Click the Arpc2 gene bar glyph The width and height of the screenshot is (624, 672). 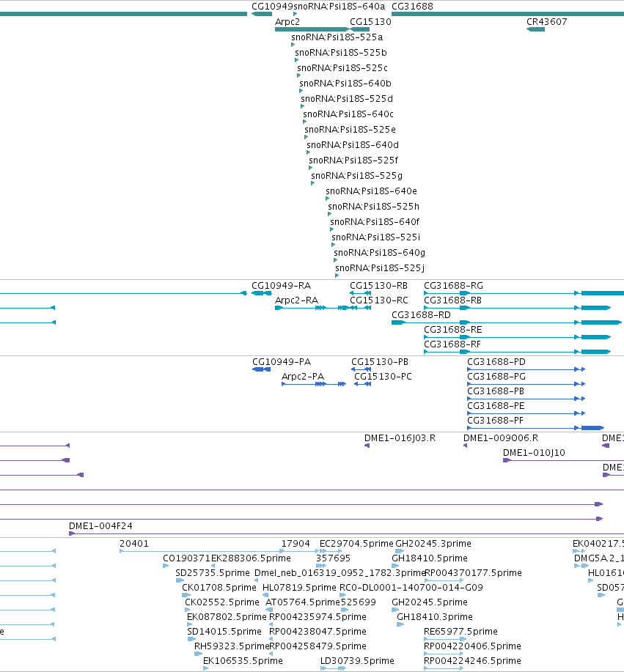click(312, 29)
